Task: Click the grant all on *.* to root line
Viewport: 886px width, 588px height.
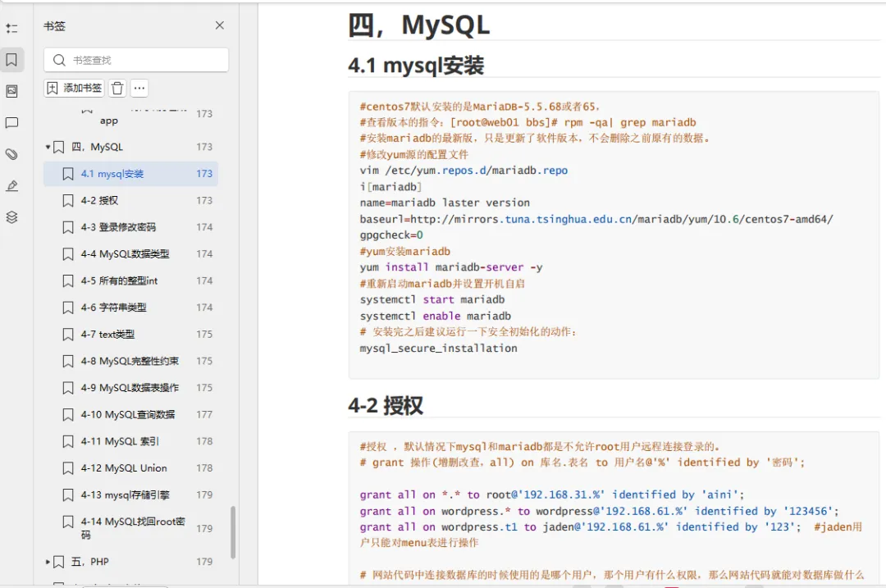Action: tap(552, 495)
